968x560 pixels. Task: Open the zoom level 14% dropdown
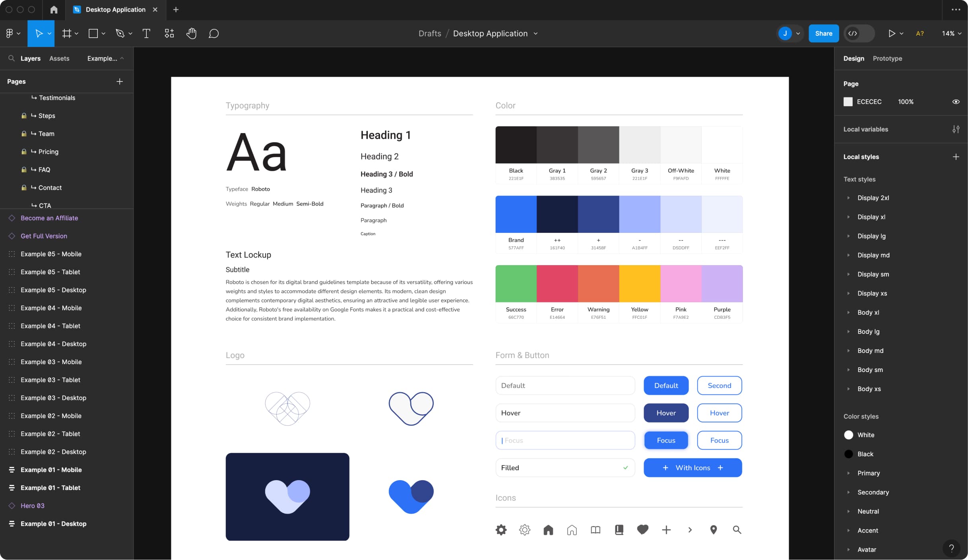click(x=951, y=33)
